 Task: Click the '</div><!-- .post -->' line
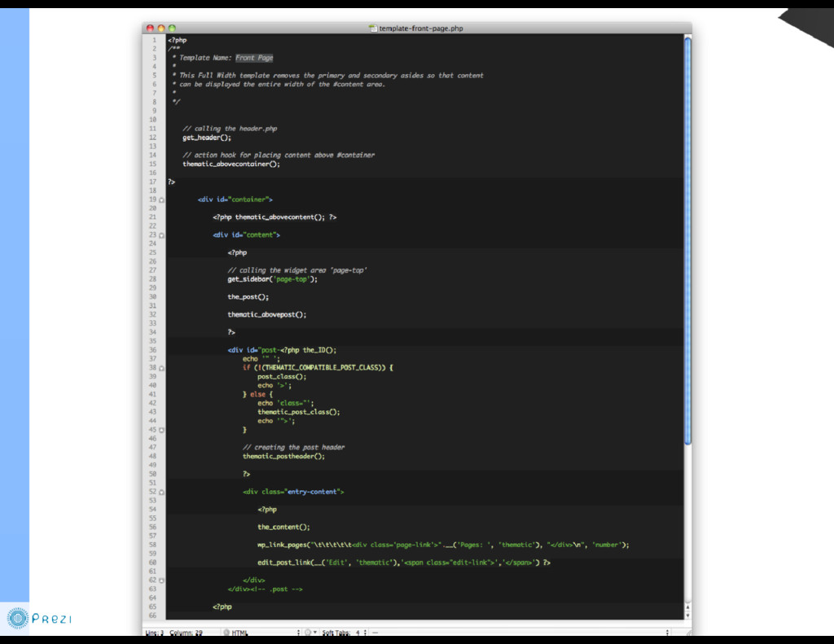point(266,589)
